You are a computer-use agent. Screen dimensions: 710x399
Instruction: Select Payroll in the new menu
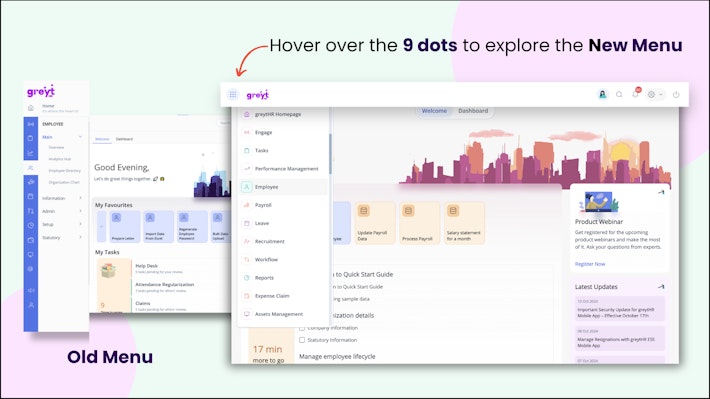pos(283,205)
